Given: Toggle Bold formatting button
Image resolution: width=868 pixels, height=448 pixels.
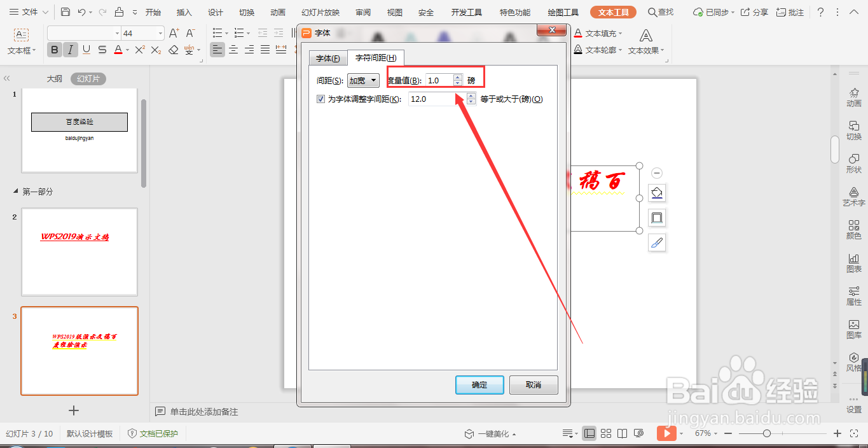Looking at the screenshot, I should click(55, 50).
